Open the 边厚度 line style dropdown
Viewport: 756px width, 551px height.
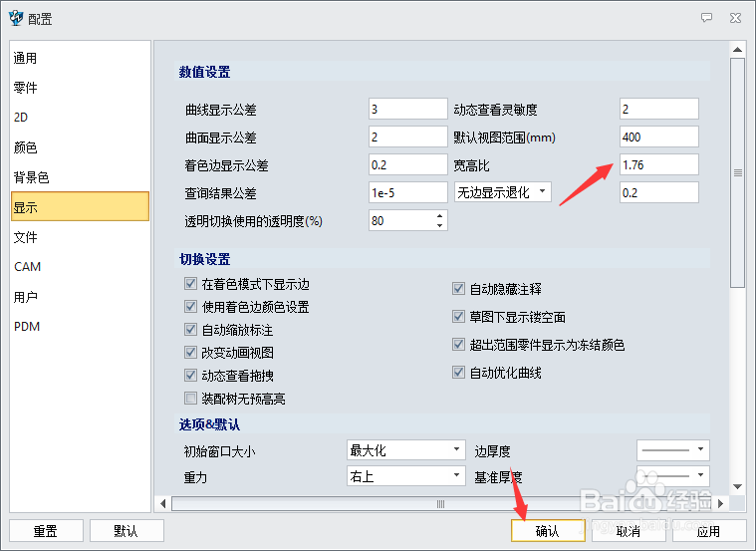point(673,449)
